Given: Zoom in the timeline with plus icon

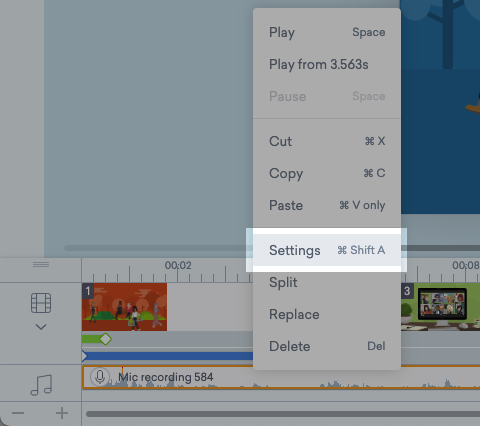Looking at the screenshot, I should 62,413.
